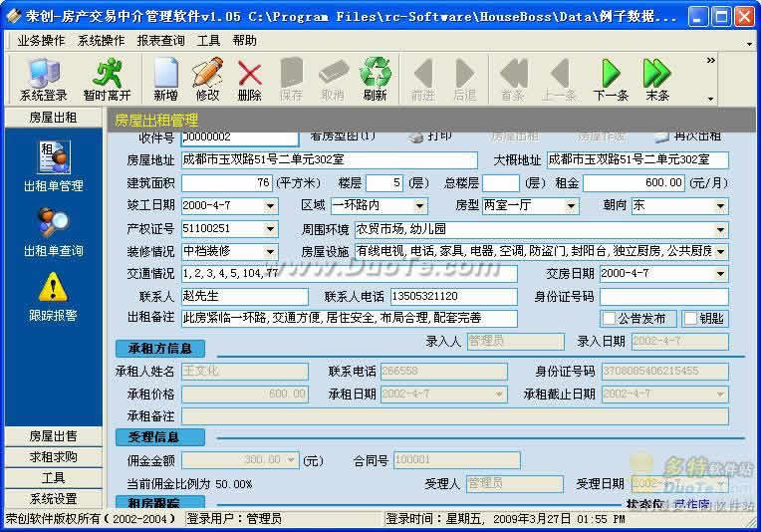761x532 pixels.
Task: Expand the toolbar overflow chevron
Action: coord(710,60)
